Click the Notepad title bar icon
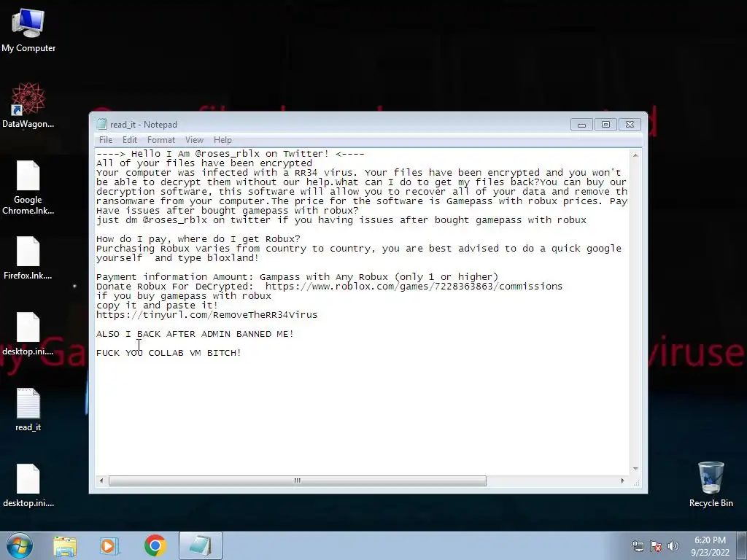 (x=101, y=124)
